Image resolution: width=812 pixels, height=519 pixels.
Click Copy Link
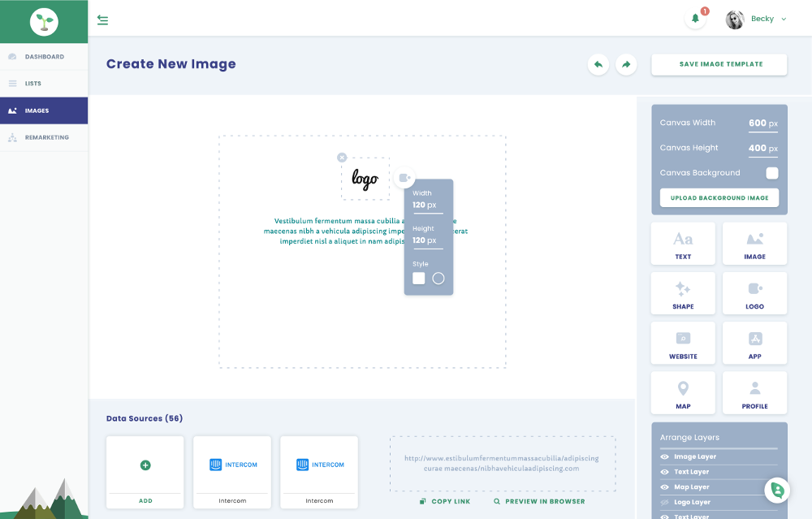point(445,501)
